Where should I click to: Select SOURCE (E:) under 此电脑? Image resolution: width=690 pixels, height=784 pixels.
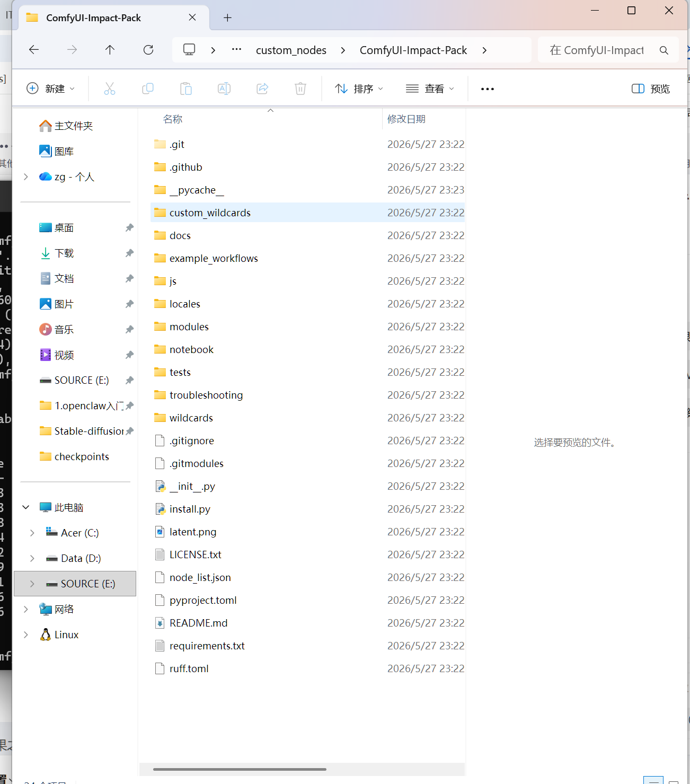(75, 584)
